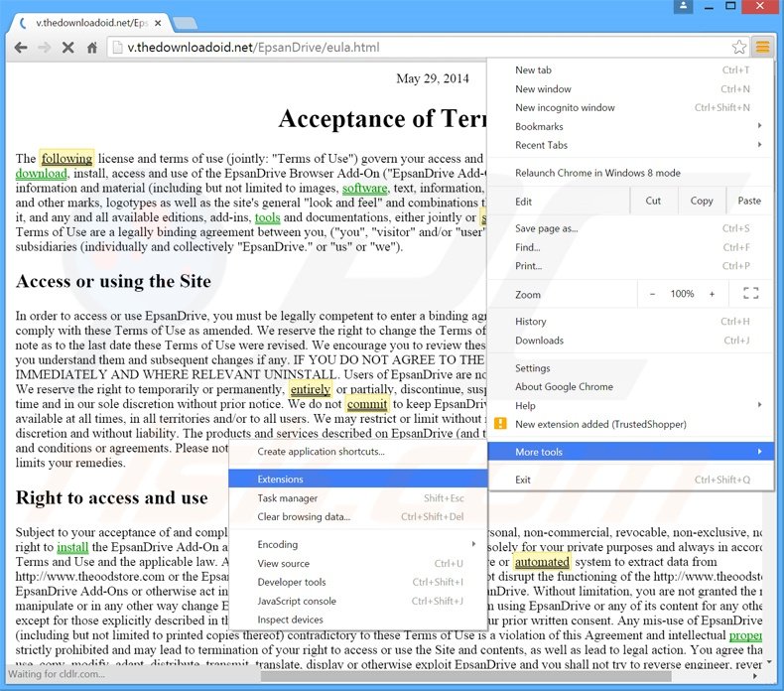This screenshot has width=784, height=691.
Task: Decrease zoom with the minus button
Action: 652,294
